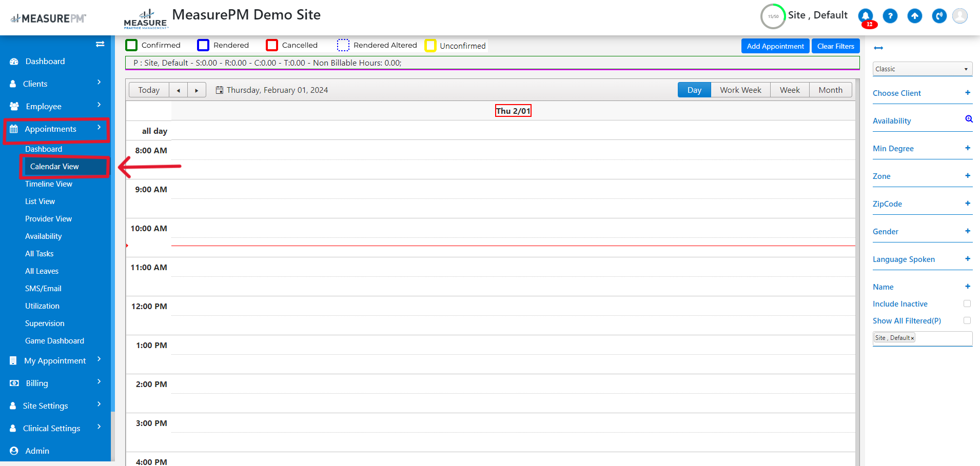
Task: Open the user profile avatar
Action: point(960,16)
